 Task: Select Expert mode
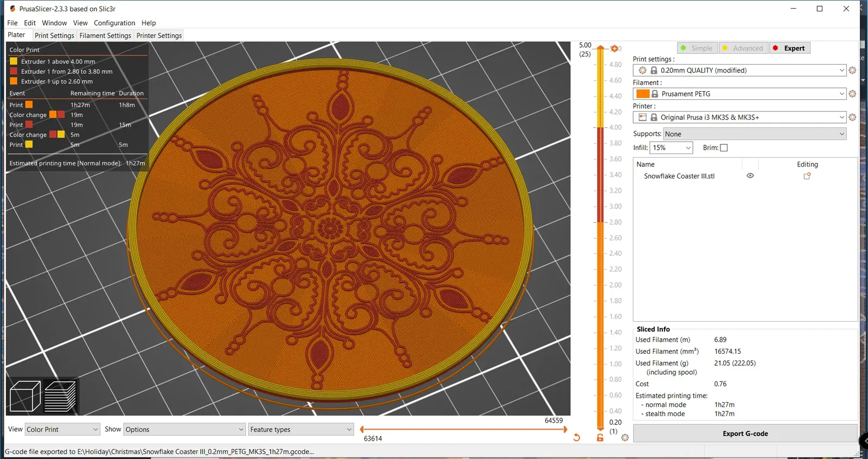pyautogui.click(x=790, y=48)
